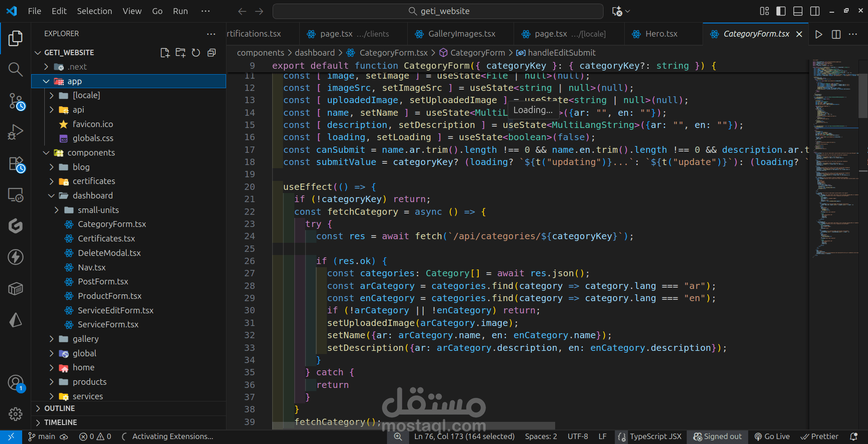Toggle the primary side bar
The width and height of the screenshot is (868, 444).
[781, 11]
